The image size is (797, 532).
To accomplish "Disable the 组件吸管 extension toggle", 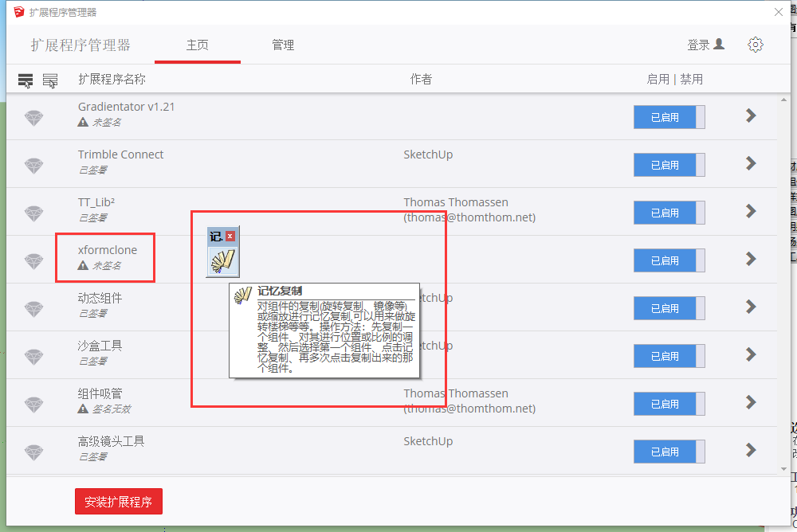I will 669,404.
